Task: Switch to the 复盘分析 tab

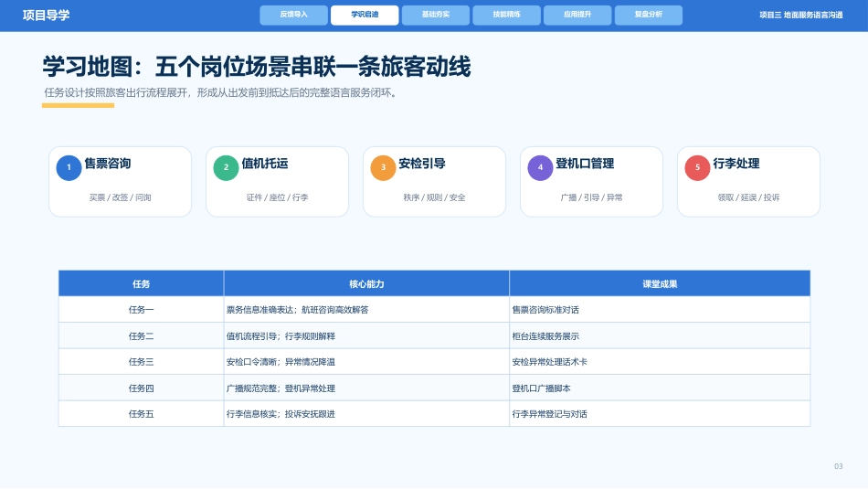Action: pyautogui.click(x=648, y=15)
